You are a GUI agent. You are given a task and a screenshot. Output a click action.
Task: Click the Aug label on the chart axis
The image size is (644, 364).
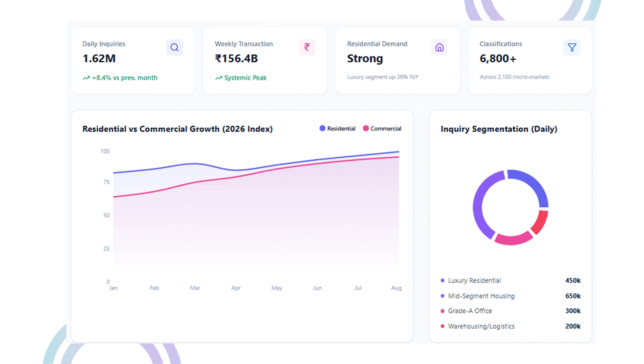(397, 288)
